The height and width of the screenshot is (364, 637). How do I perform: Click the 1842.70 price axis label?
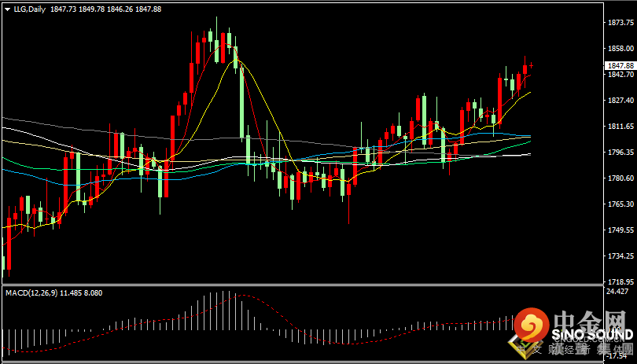pos(622,75)
